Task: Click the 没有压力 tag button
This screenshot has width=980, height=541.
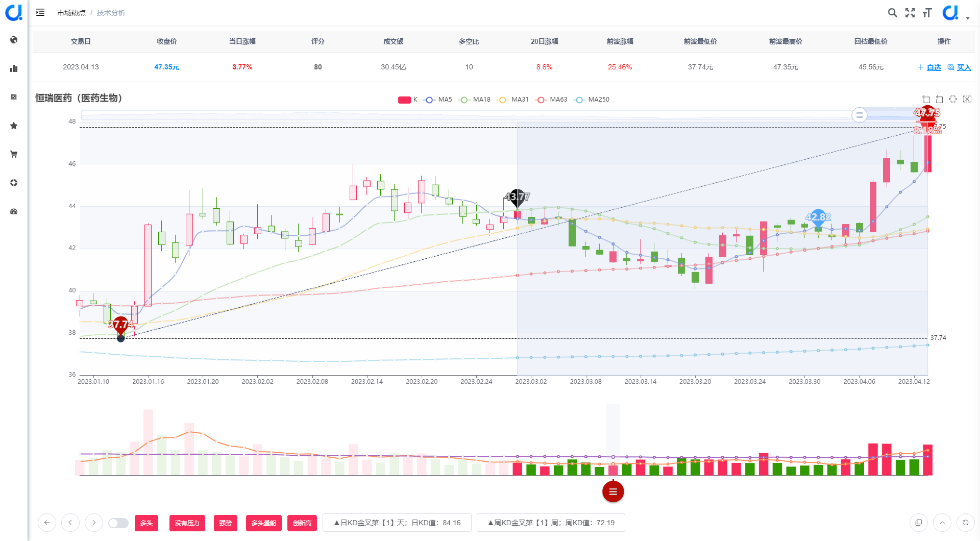Action: click(x=187, y=523)
